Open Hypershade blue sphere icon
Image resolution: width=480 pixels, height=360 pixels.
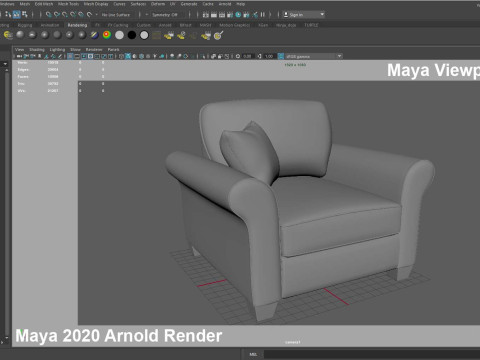pyautogui.click(x=238, y=15)
